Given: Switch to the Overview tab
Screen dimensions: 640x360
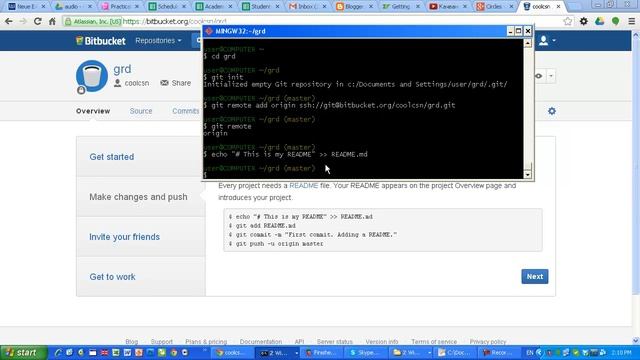Looking at the screenshot, I should [x=93, y=111].
